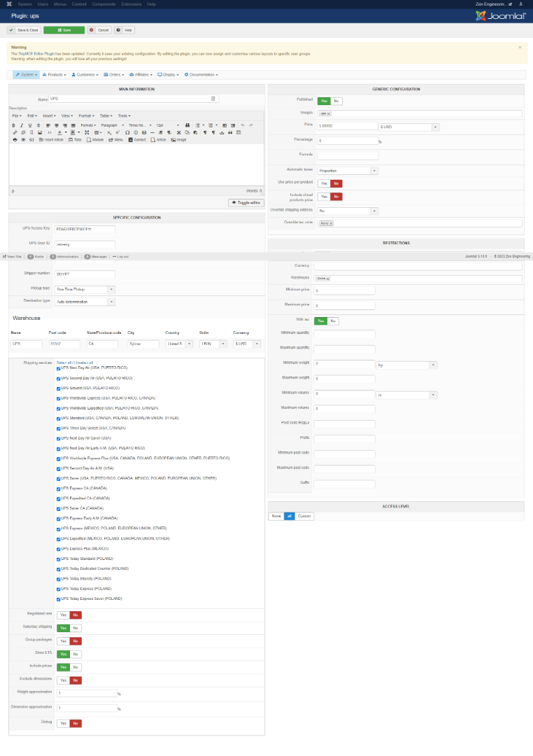The height and width of the screenshot is (756, 533).
Task: Select the Custom access level option
Action: point(304,517)
